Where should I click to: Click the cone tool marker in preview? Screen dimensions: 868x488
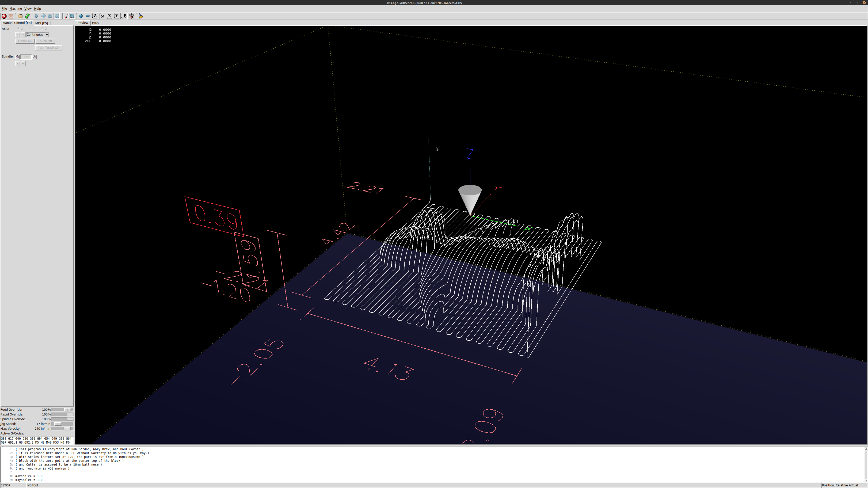click(x=470, y=199)
